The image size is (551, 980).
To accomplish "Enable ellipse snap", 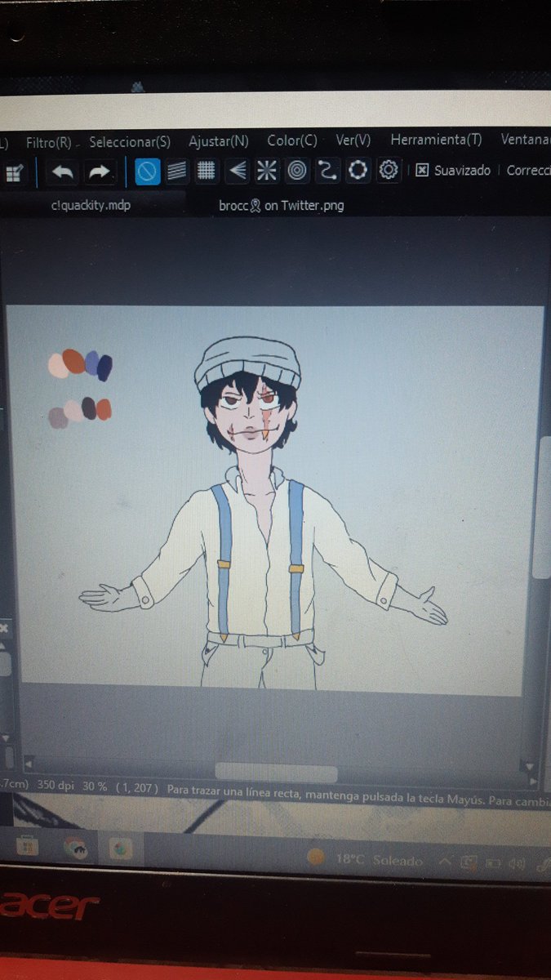I will point(358,171).
